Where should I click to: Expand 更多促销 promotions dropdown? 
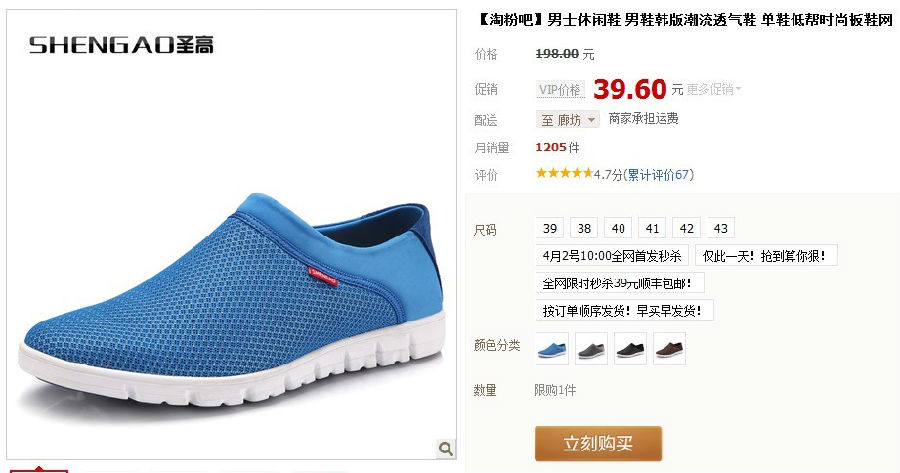tap(714, 90)
